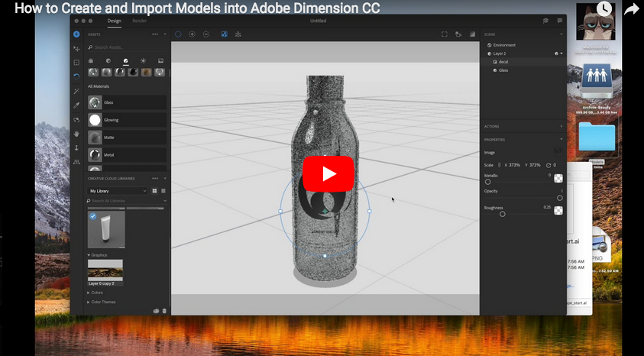Screen dimensions: 644x356
Task: Open the Design tab
Action: point(114,21)
